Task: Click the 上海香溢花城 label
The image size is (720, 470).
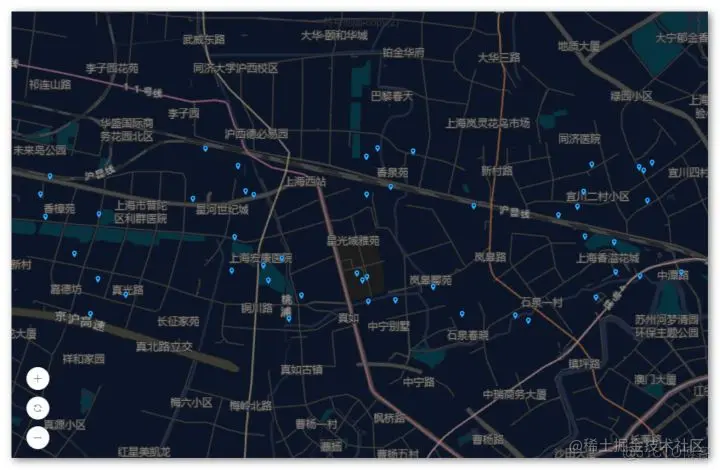Action: pyautogui.click(x=608, y=258)
